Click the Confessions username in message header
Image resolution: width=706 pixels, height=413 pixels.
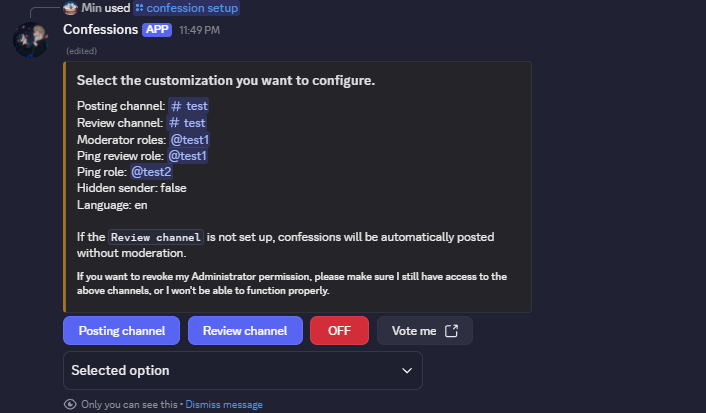coord(100,30)
